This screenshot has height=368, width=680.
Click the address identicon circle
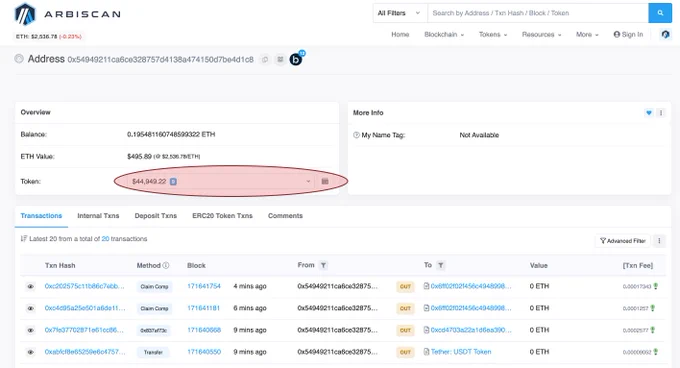point(19,59)
